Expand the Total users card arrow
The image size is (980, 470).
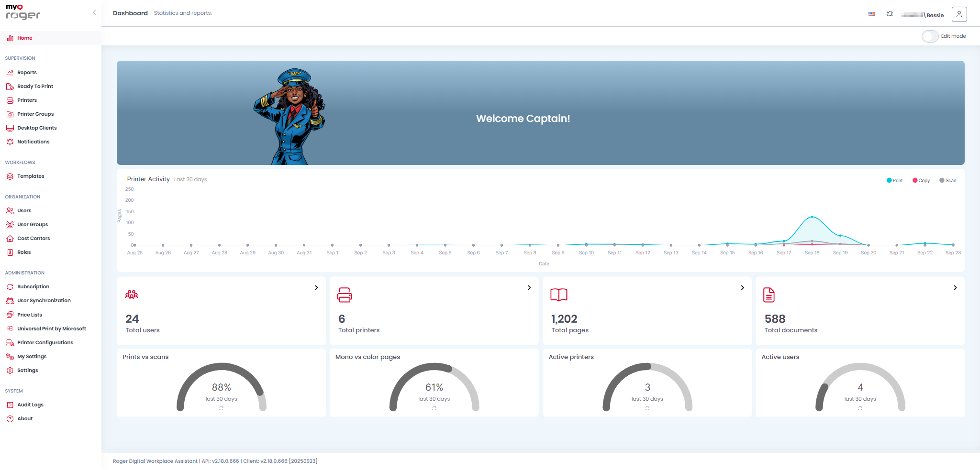click(x=316, y=288)
